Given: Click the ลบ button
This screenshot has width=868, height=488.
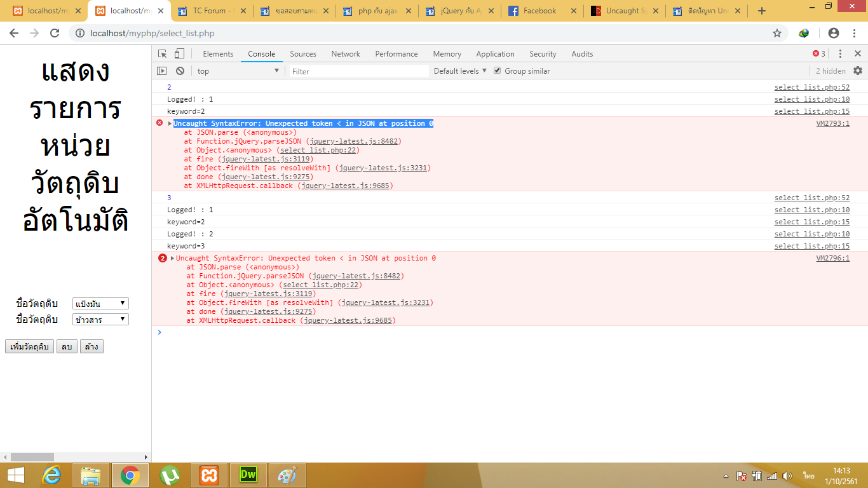Looking at the screenshot, I should click(x=67, y=346).
